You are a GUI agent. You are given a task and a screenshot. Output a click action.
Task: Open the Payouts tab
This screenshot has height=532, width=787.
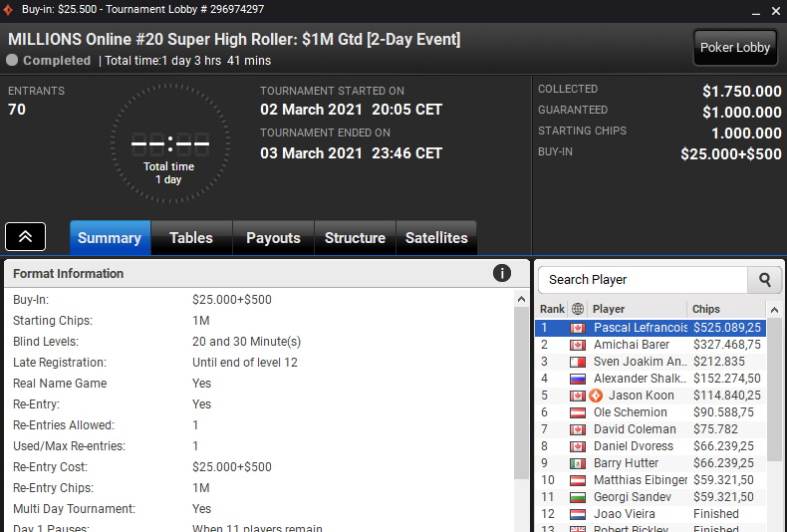click(273, 238)
